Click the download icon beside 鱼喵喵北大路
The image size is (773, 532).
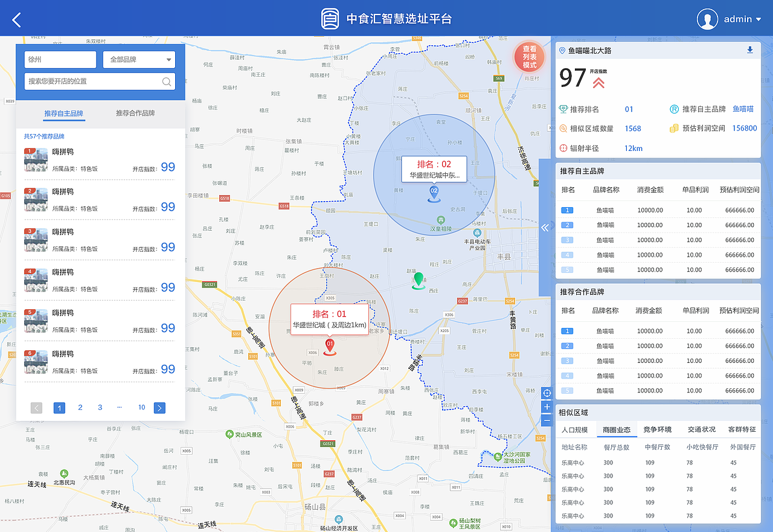click(750, 50)
